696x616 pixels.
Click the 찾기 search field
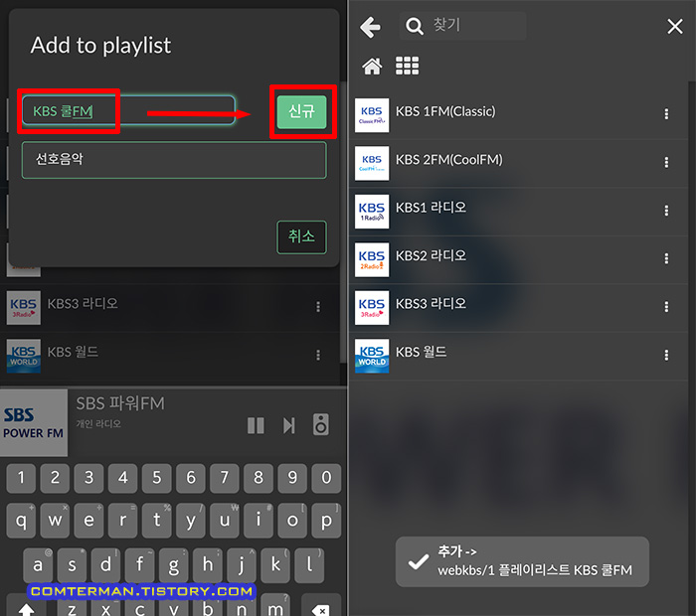tap(463, 26)
